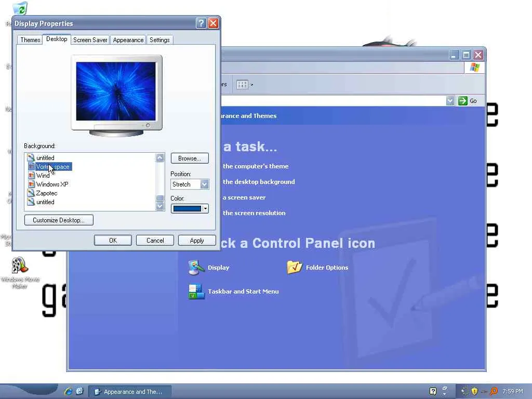Open Taskbar and Start Menu icon
This screenshot has height=399, width=532.
(x=196, y=291)
